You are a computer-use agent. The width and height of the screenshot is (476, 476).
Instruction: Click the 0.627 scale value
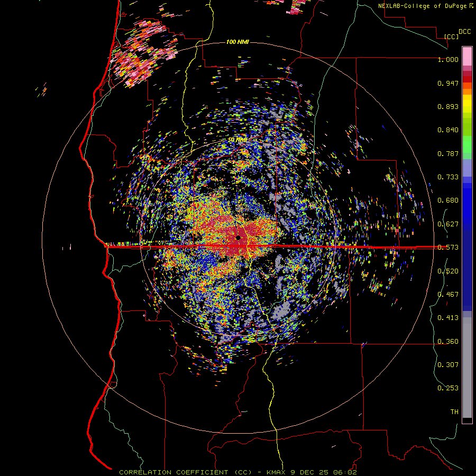[x=448, y=224]
